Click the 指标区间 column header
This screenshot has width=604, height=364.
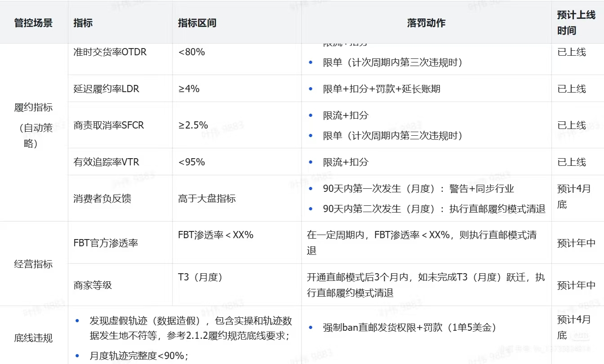(197, 23)
